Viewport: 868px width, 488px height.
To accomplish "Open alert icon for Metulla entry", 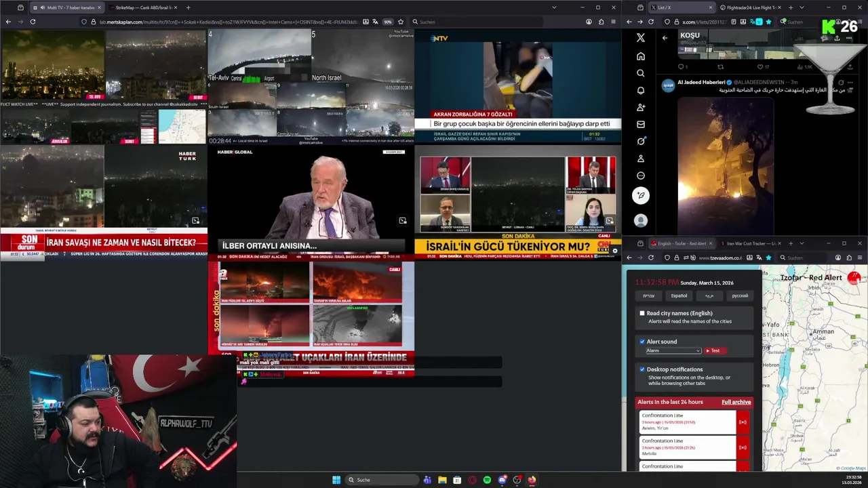I will [x=743, y=447].
